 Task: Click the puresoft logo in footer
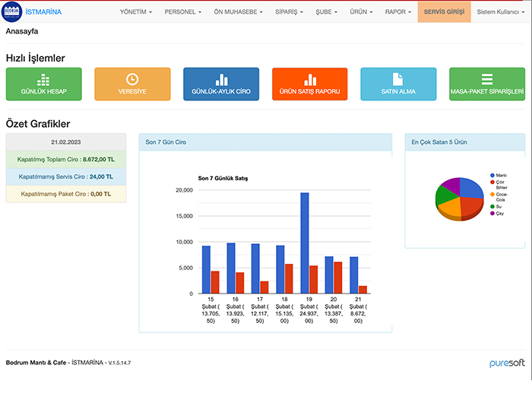[507, 363]
